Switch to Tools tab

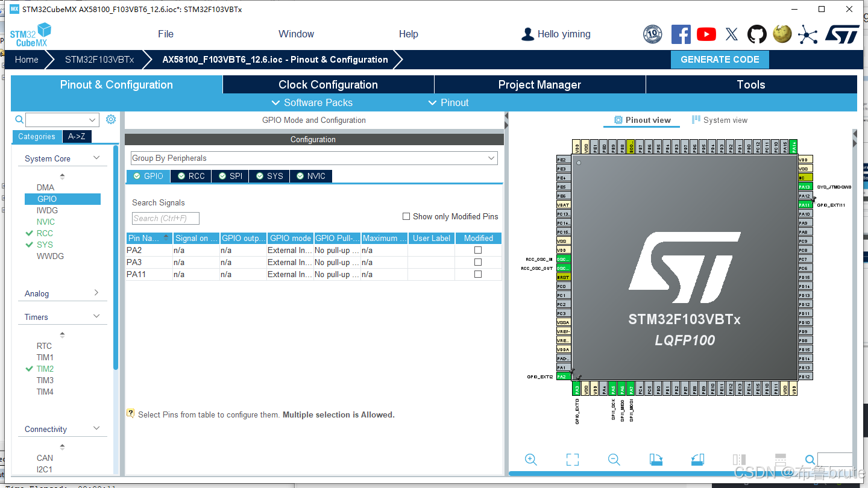click(751, 84)
